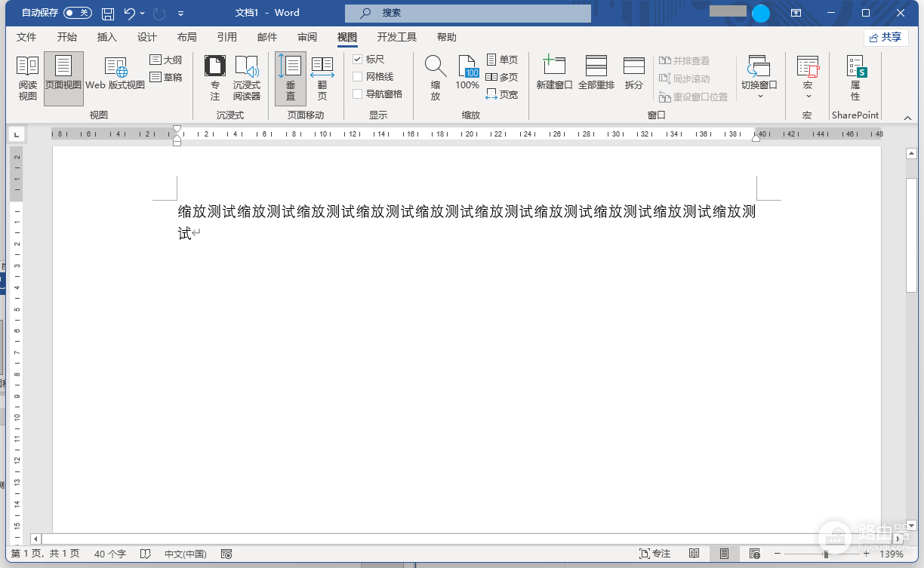The width and height of the screenshot is (924, 568).
Task: Click the save icon in title bar
Action: click(x=108, y=13)
